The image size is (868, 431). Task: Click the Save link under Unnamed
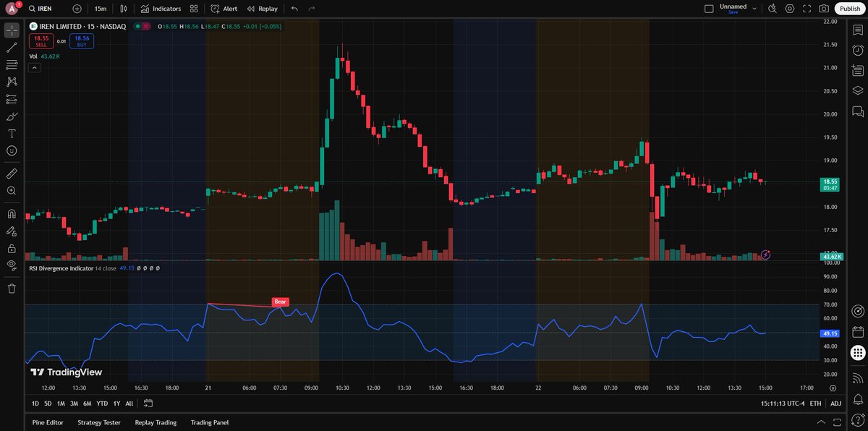point(733,12)
